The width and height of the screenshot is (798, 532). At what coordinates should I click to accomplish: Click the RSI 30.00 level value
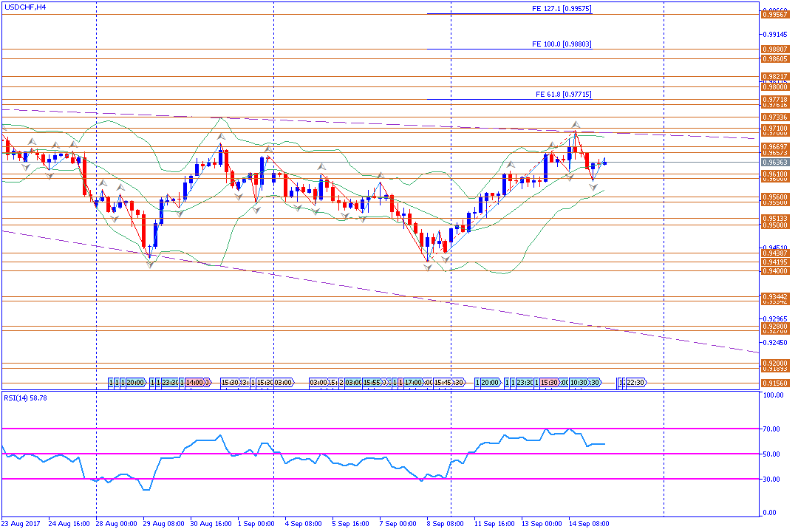771,479
